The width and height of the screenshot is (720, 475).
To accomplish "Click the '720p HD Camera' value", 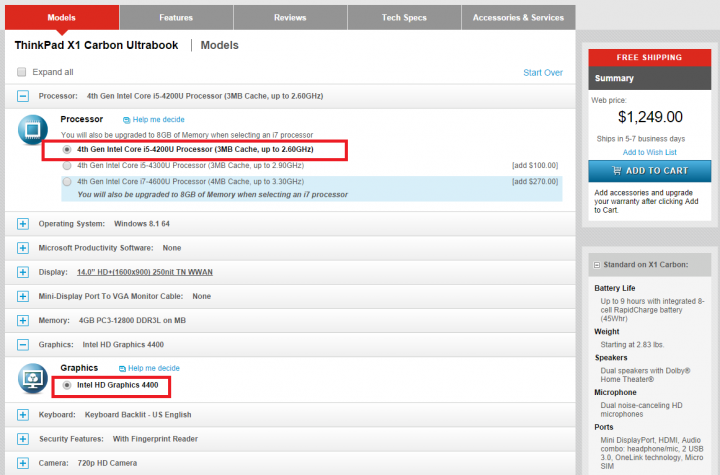I will coord(107,463).
